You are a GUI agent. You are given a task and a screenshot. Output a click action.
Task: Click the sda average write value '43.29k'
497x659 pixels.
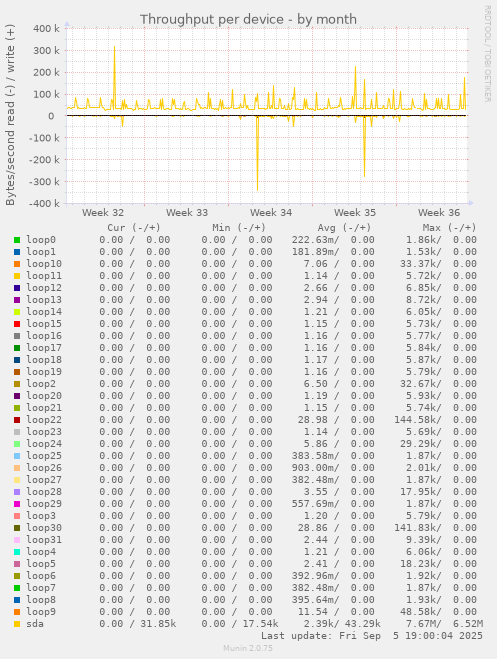pyautogui.click(x=363, y=624)
